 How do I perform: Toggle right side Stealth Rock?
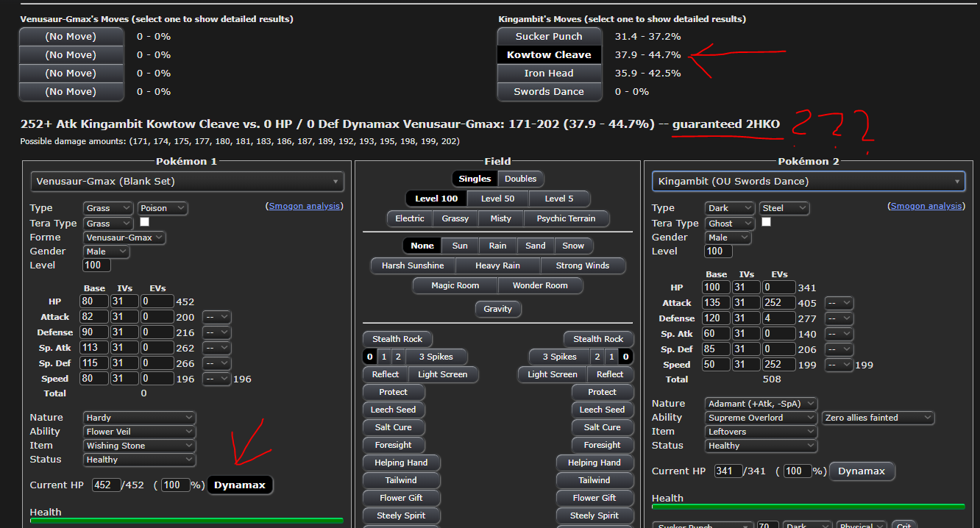[x=598, y=339]
